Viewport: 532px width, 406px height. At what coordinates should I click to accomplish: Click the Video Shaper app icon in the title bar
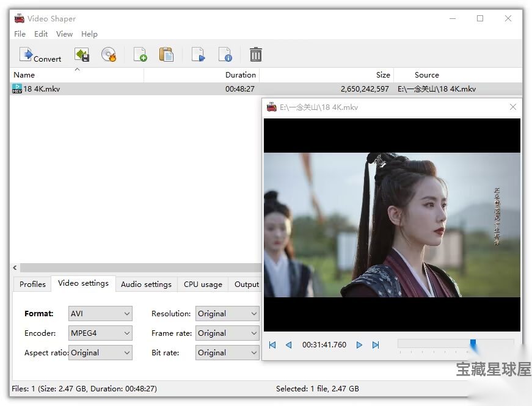pyautogui.click(x=20, y=18)
